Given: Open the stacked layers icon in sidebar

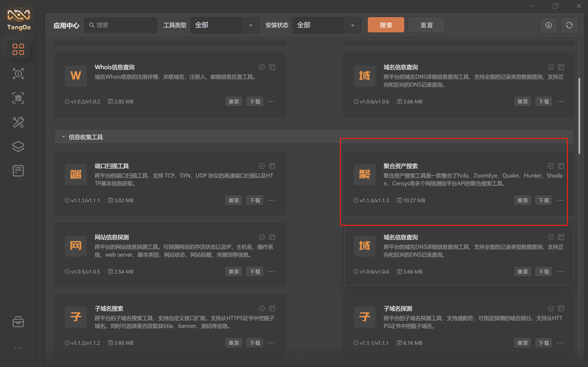Looking at the screenshot, I should tap(18, 146).
